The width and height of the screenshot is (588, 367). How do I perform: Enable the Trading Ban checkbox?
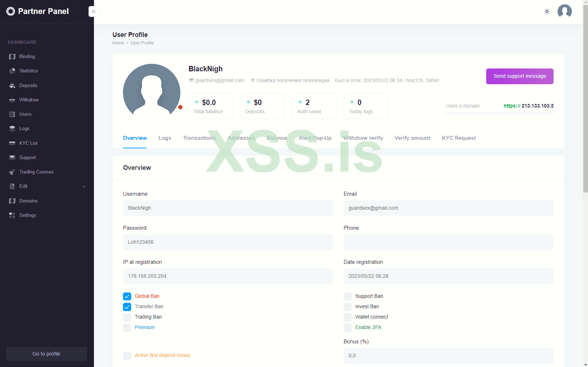coord(127,317)
